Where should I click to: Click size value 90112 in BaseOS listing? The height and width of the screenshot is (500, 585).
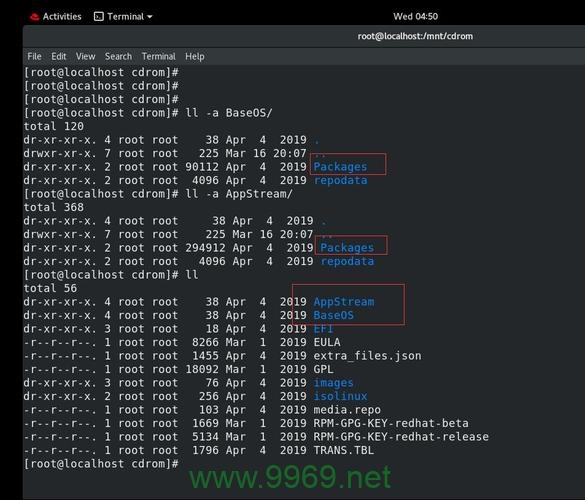(x=202, y=167)
